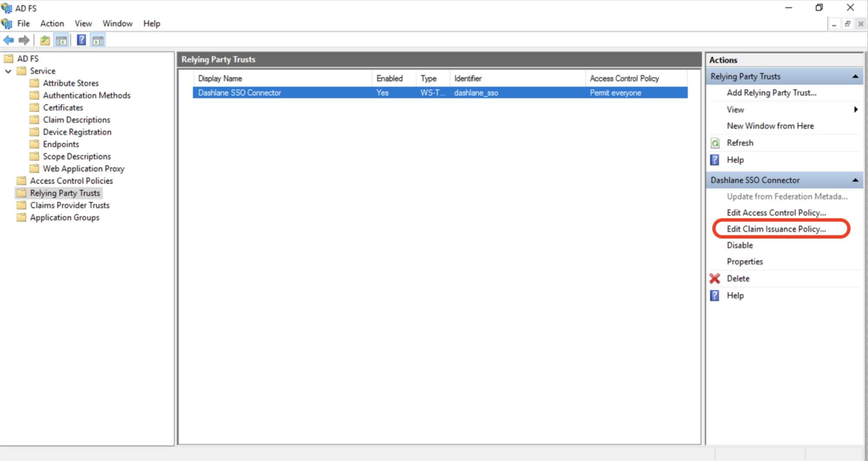The height and width of the screenshot is (461, 868).
Task: Click the Claims Provider Trusts folder icon
Action: (21, 205)
